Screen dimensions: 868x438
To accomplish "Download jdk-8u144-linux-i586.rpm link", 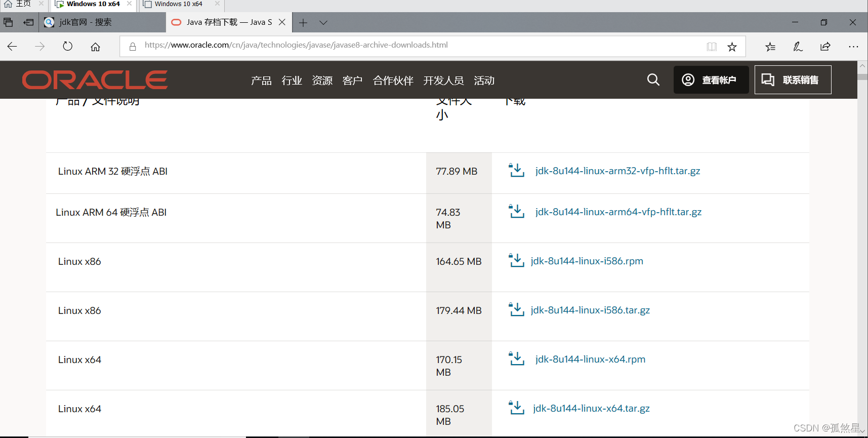I will coord(587,261).
